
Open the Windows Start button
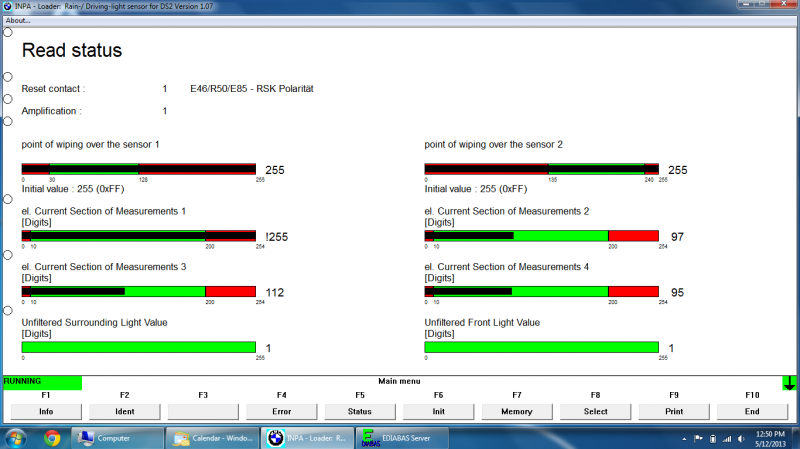pyautogui.click(x=15, y=438)
